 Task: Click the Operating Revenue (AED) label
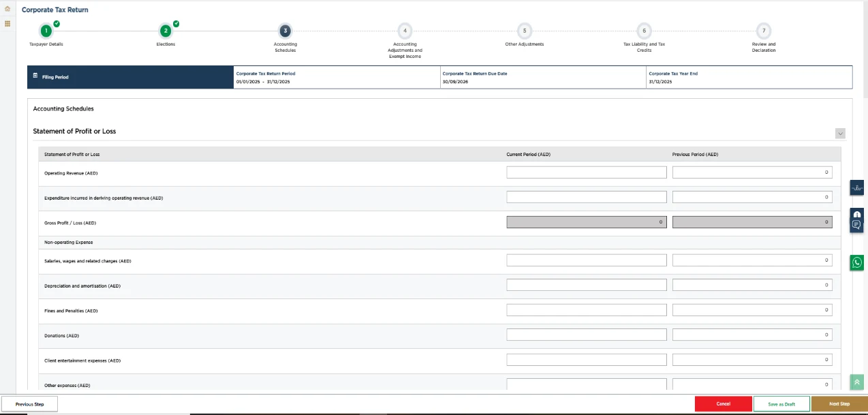(71, 173)
